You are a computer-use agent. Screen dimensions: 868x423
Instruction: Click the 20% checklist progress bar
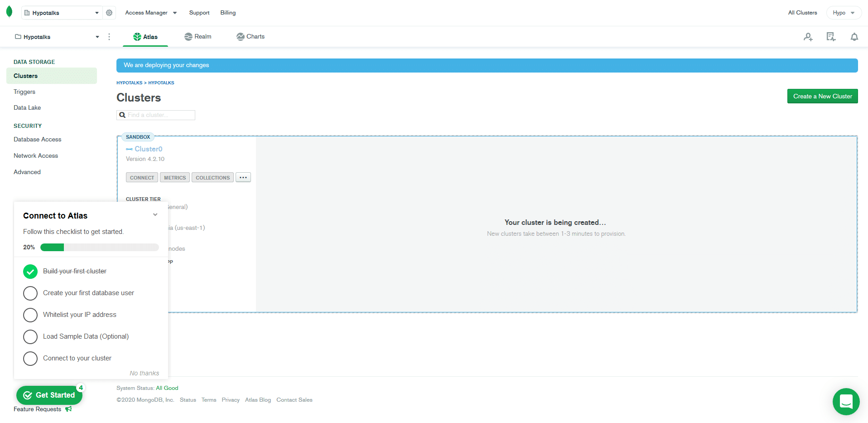[x=100, y=248]
